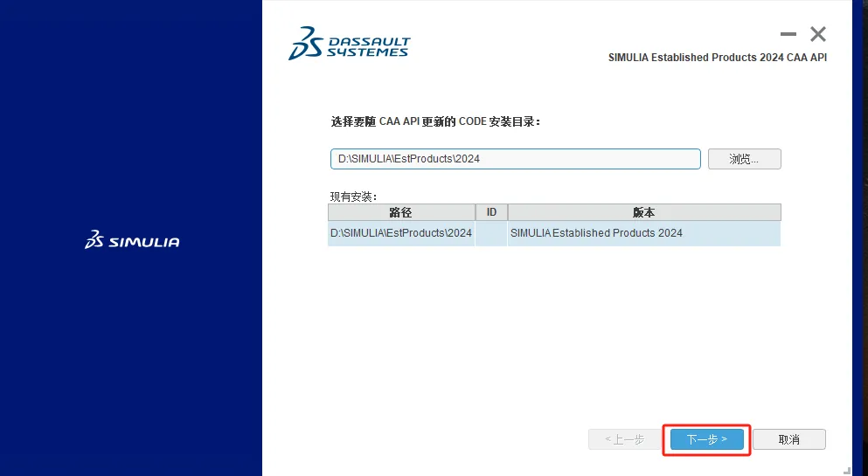Click the 取消 (Cancel) button
The width and height of the screenshot is (868, 476).
click(x=788, y=439)
